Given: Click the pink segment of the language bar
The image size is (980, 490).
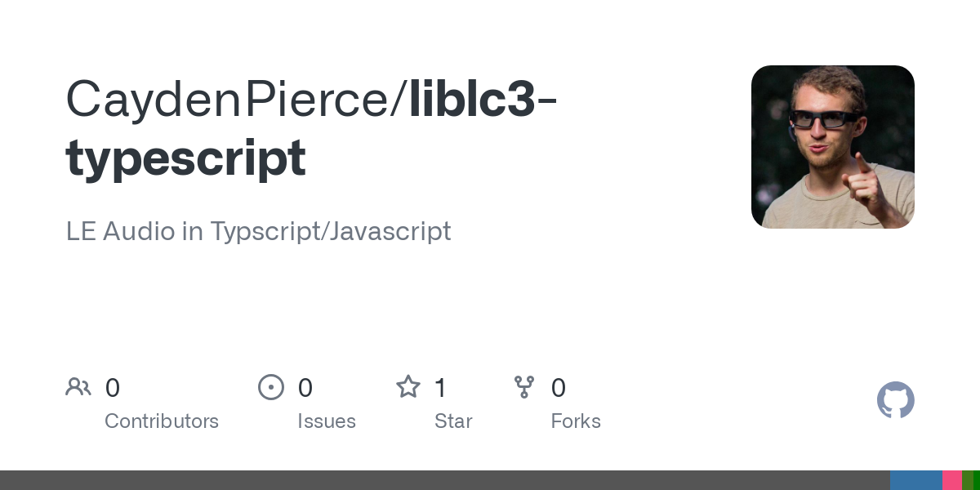Looking at the screenshot, I should tap(951, 480).
